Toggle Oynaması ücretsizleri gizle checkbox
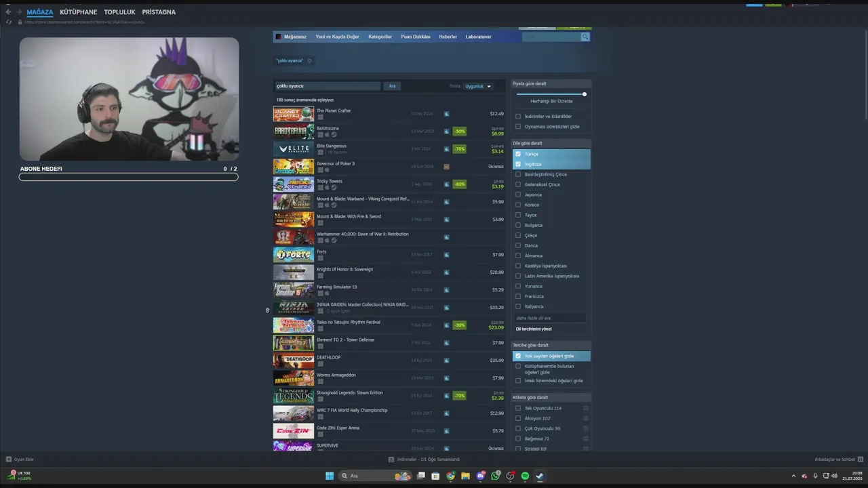 click(x=518, y=126)
